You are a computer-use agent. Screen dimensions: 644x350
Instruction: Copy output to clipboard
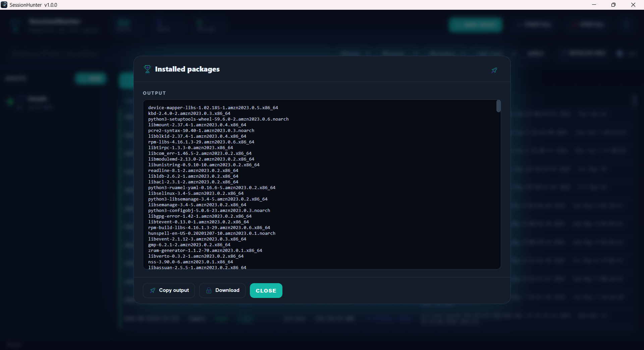[169, 291]
